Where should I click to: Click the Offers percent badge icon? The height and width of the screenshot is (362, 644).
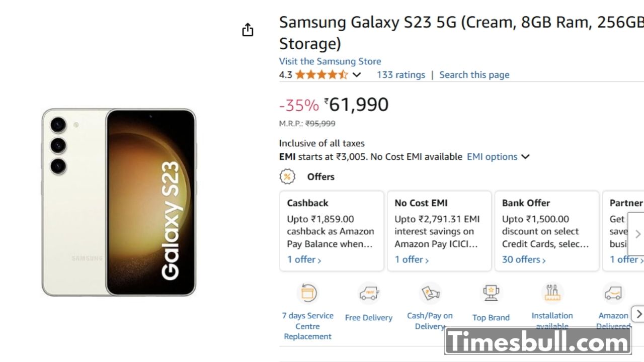(287, 176)
